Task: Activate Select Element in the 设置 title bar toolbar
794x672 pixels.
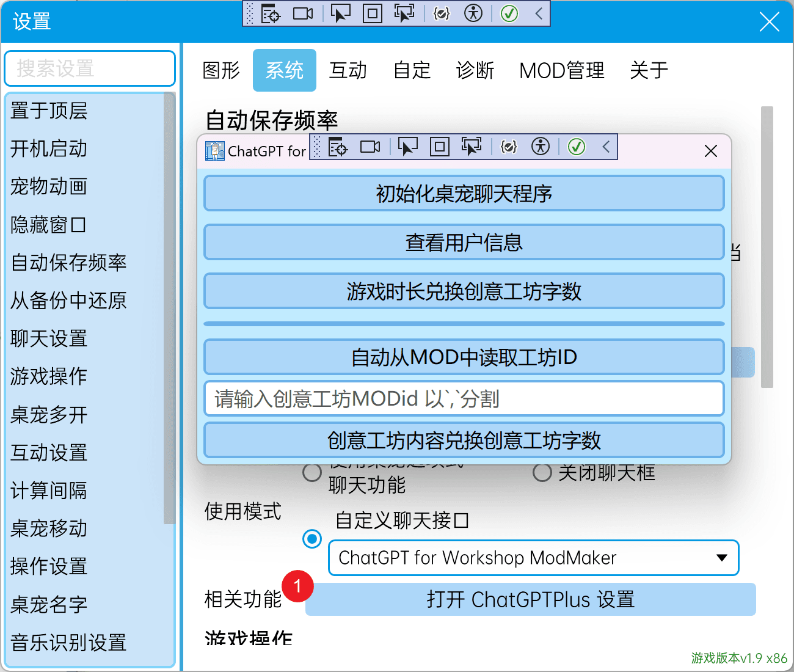Action: (340, 13)
